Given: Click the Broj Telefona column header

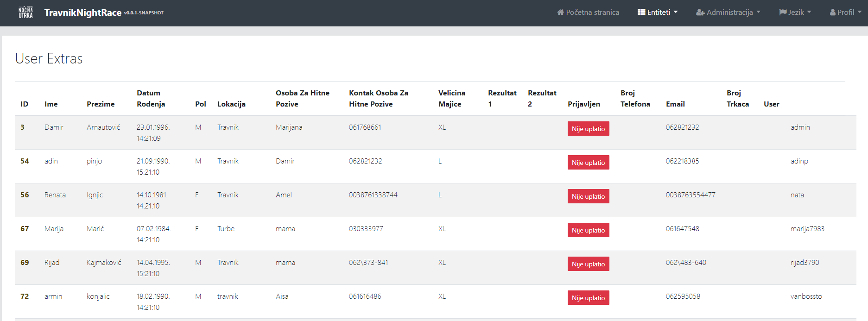Looking at the screenshot, I should 635,99.
